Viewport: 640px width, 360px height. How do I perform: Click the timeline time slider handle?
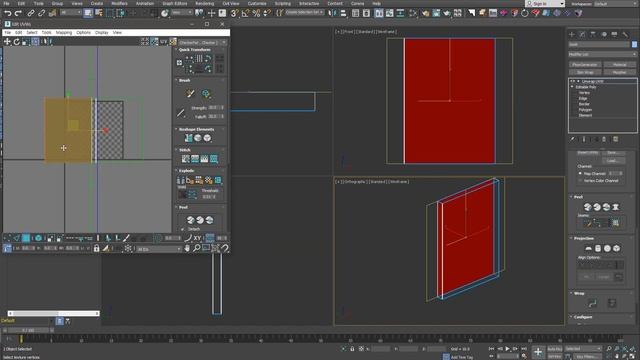28,330
